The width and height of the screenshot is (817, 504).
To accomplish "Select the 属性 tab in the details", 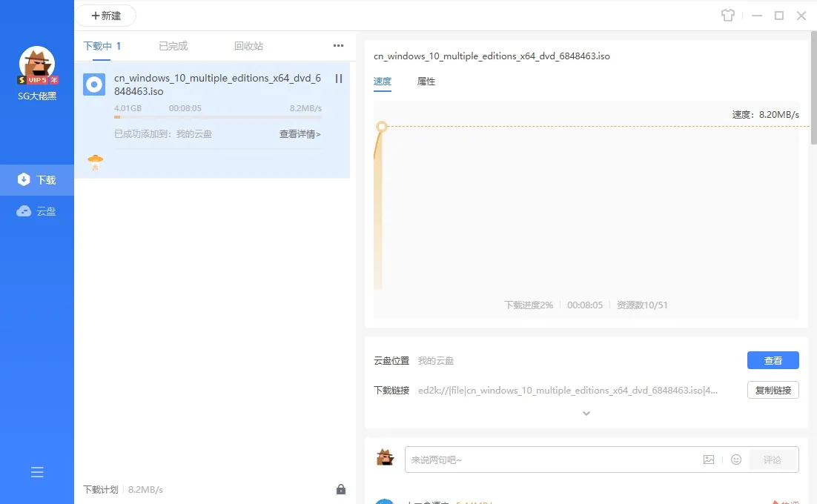I will (426, 82).
